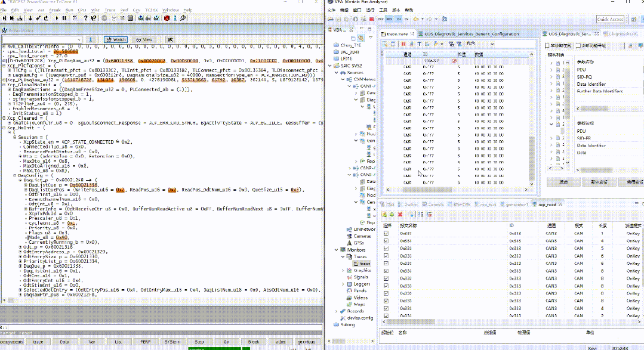Image resolution: width=644 pixels, height=350 pixels.
Task: Select HEX display mode in VBA toolbar
Action: pyautogui.click(x=389, y=19)
